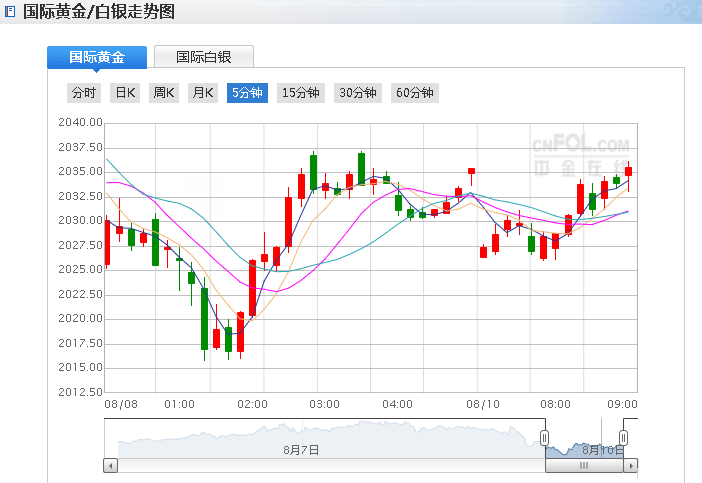Click the 09:00 time axis label
This screenshot has height=483, width=702.
[x=622, y=404]
